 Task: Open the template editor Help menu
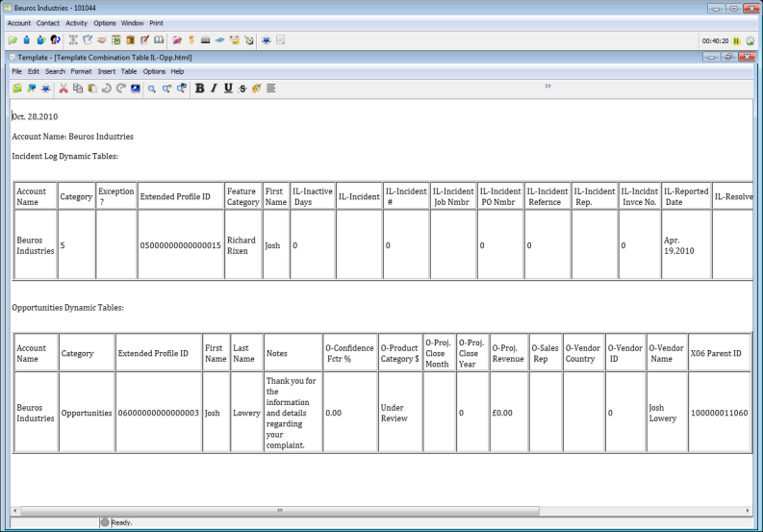pyautogui.click(x=177, y=71)
